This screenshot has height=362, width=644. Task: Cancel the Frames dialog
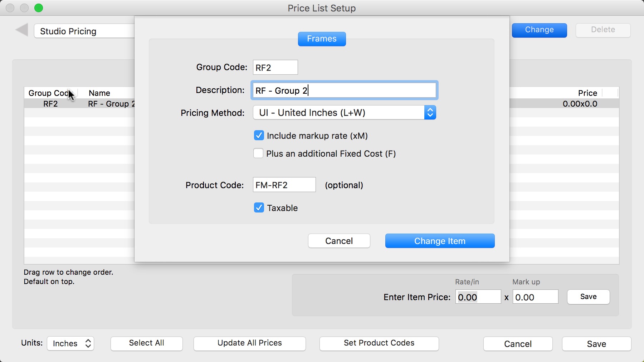click(x=339, y=241)
